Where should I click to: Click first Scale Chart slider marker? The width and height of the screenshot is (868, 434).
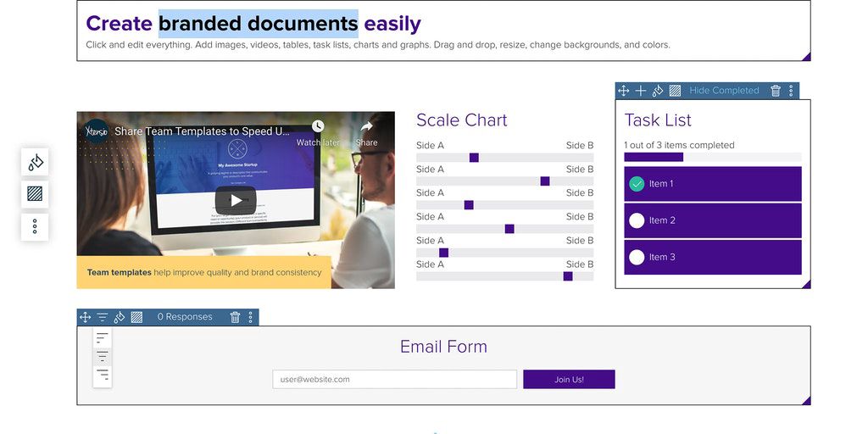pyautogui.click(x=474, y=157)
